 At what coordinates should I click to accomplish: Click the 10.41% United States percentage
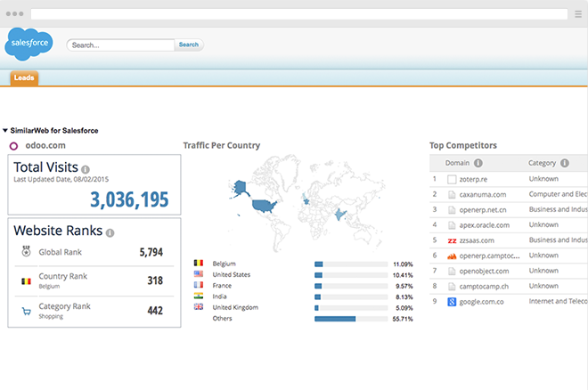click(x=403, y=275)
